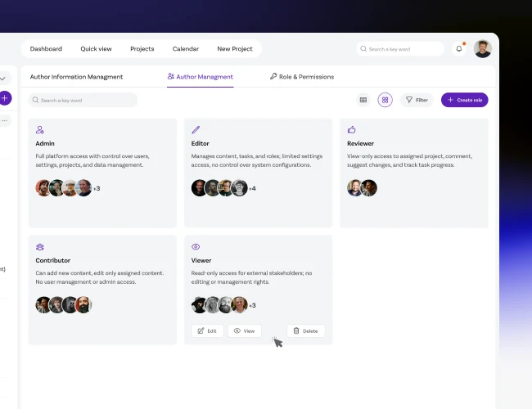The width and height of the screenshot is (532, 409).
Task: Open the Projects navigation item
Action: (x=142, y=49)
